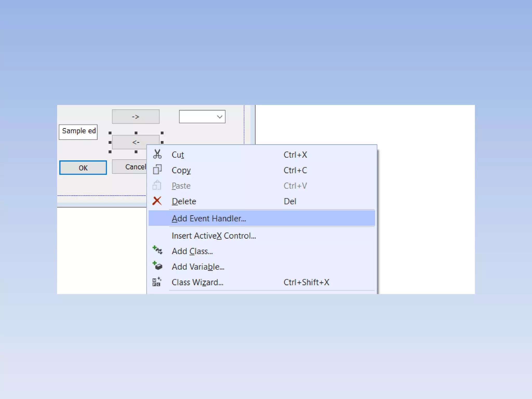Screen dimensions: 532x399
Task: Select Add Class menu text
Action: (x=192, y=251)
